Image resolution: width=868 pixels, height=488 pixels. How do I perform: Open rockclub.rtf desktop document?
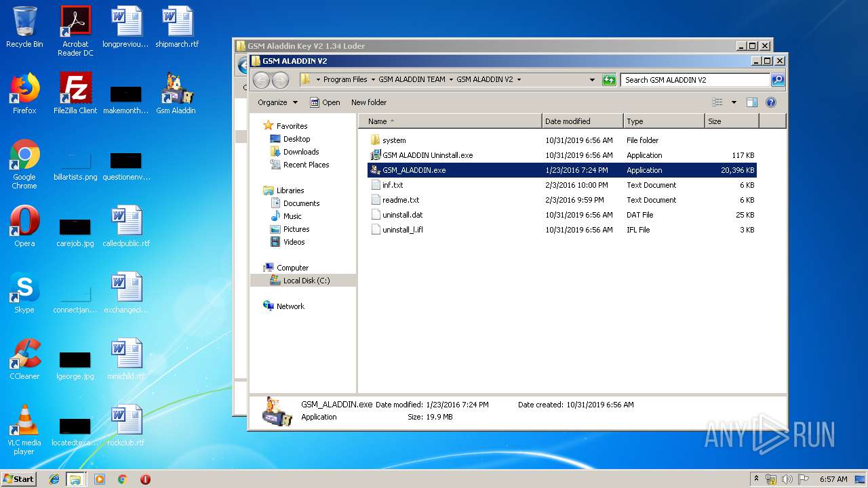126,426
